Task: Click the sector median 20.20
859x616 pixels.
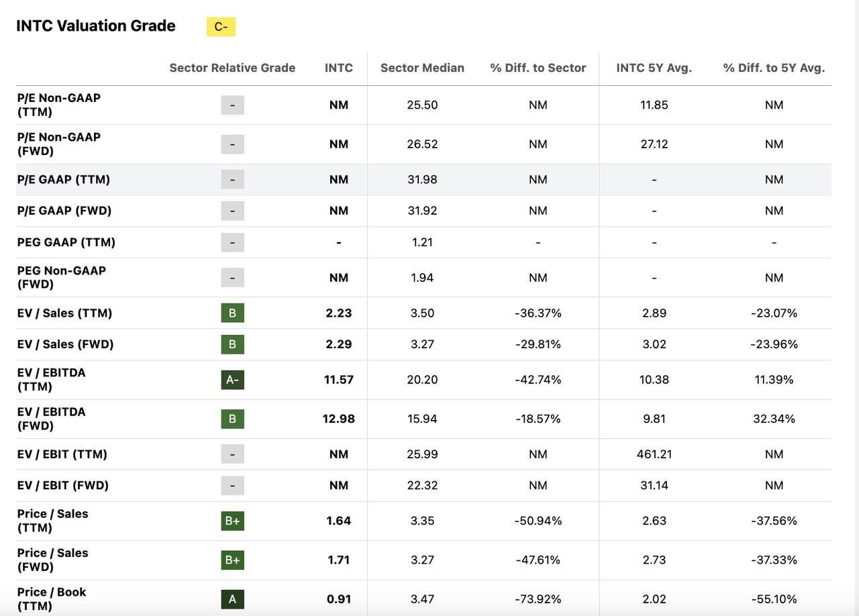Action: (422, 380)
